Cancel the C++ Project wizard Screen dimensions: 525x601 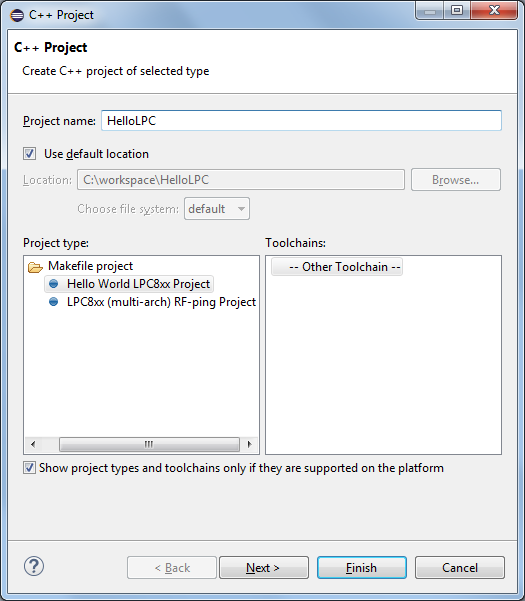[x=460, y=568]
